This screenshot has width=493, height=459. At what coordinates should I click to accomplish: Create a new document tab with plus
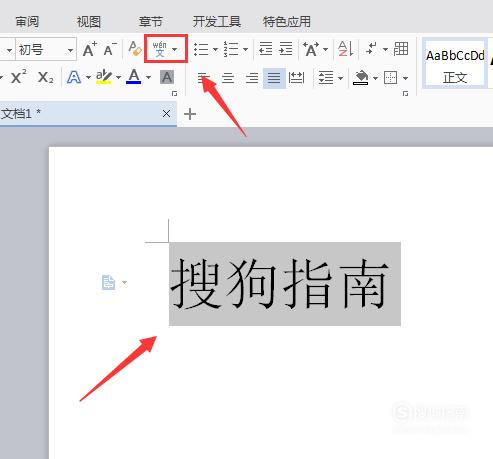tap(190, 114)
